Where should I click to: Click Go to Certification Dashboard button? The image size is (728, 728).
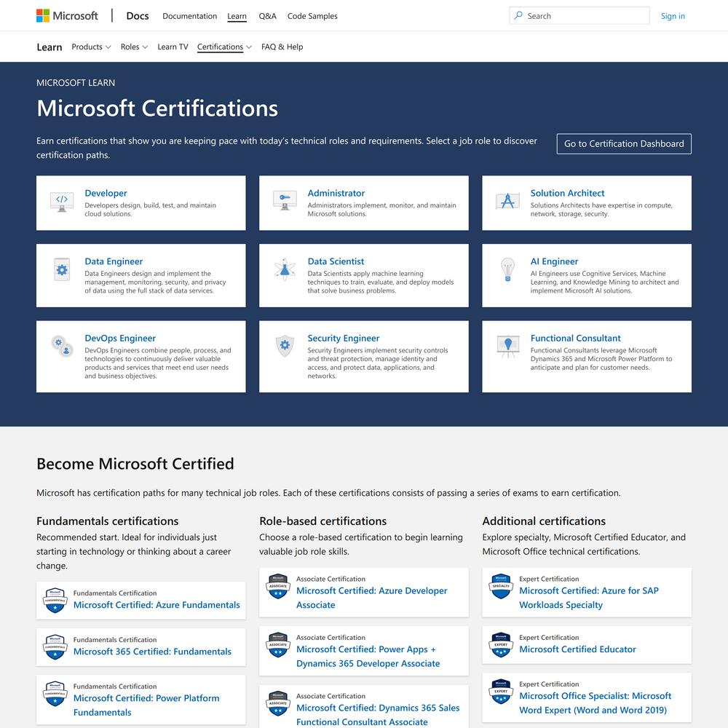coord(624,143)
